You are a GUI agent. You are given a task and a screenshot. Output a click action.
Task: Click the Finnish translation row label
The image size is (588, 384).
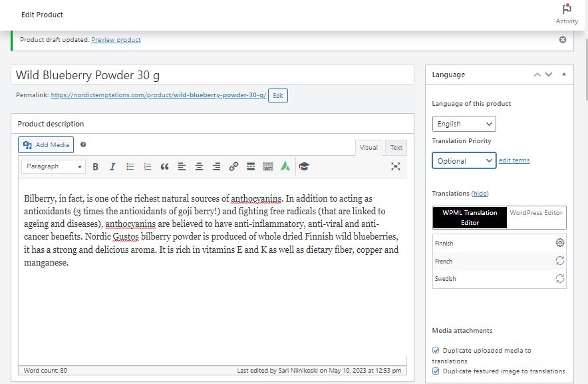tap(444, 243)
